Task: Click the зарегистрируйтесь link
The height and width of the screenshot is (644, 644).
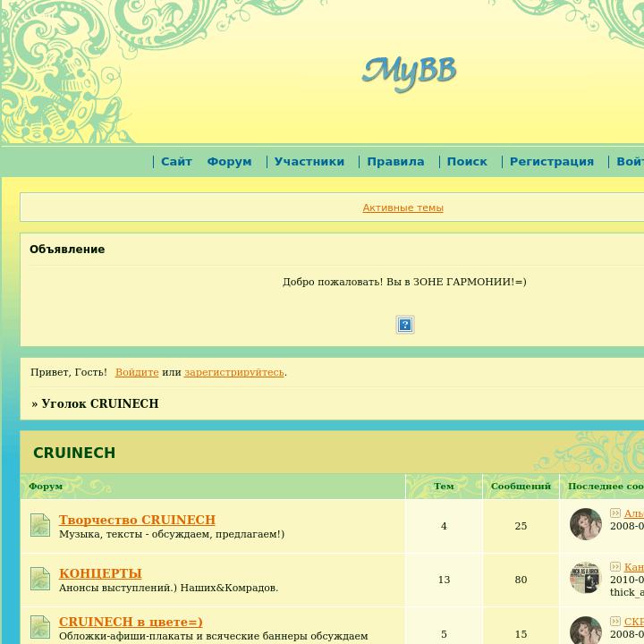Action: [x=234, y=372]
